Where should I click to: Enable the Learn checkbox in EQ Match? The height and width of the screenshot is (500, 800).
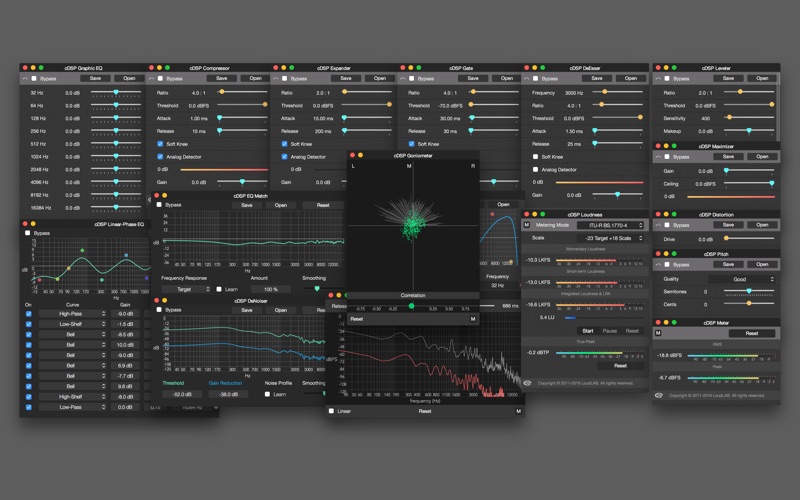(219, 289)
